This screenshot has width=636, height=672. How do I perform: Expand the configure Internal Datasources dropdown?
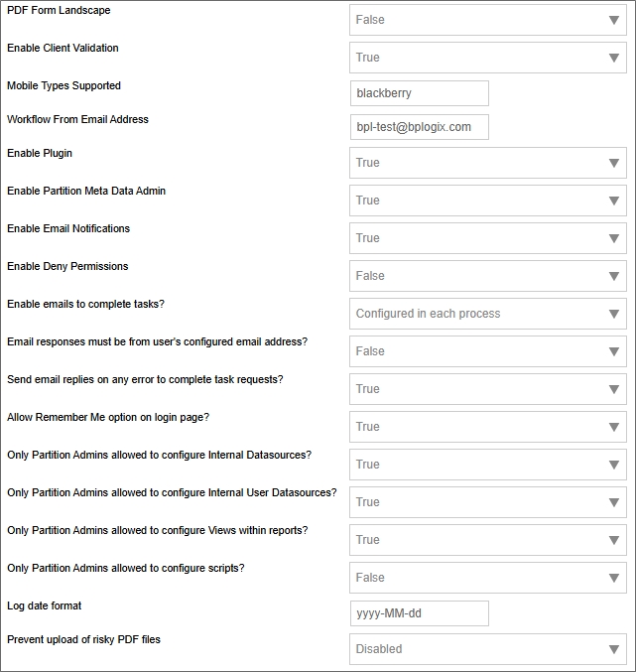487,465
